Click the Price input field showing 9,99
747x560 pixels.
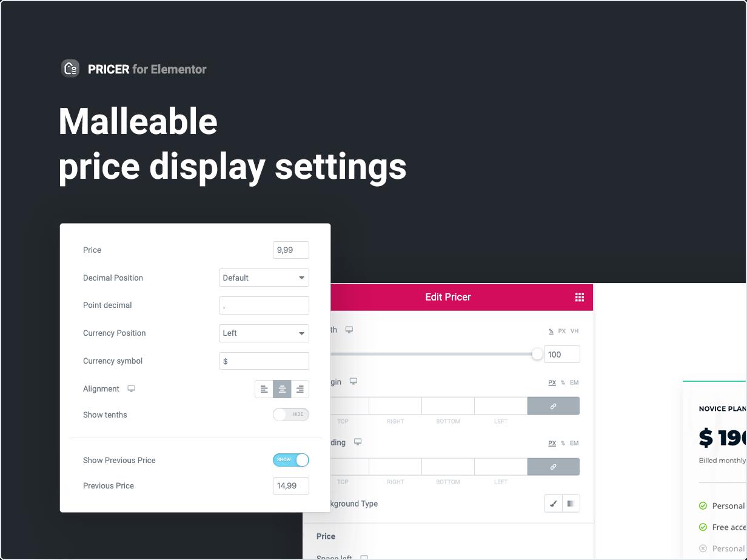coord(291,250)
